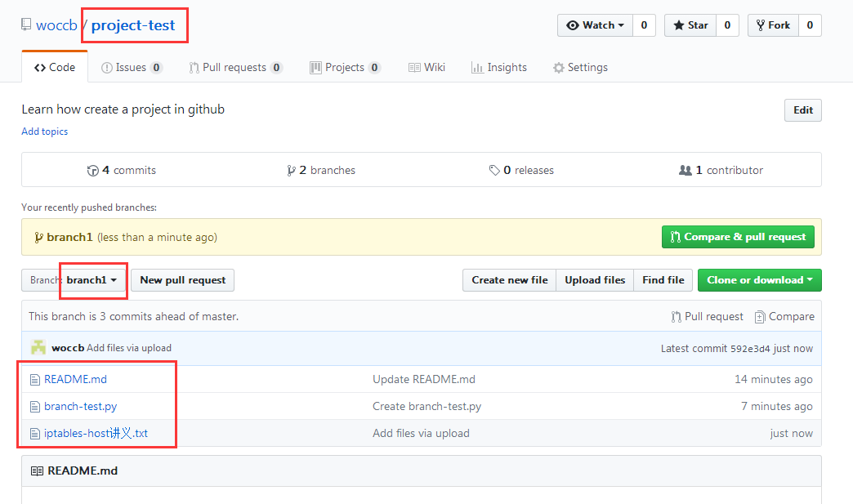Open the Branch: branch1 selector dropdown

(x=74, y=280)
